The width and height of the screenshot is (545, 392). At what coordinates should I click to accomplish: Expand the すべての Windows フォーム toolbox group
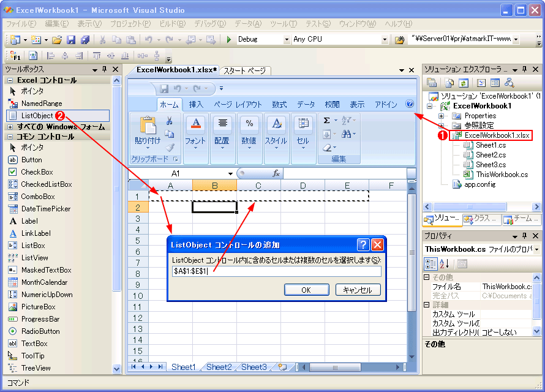coord(10,127)
